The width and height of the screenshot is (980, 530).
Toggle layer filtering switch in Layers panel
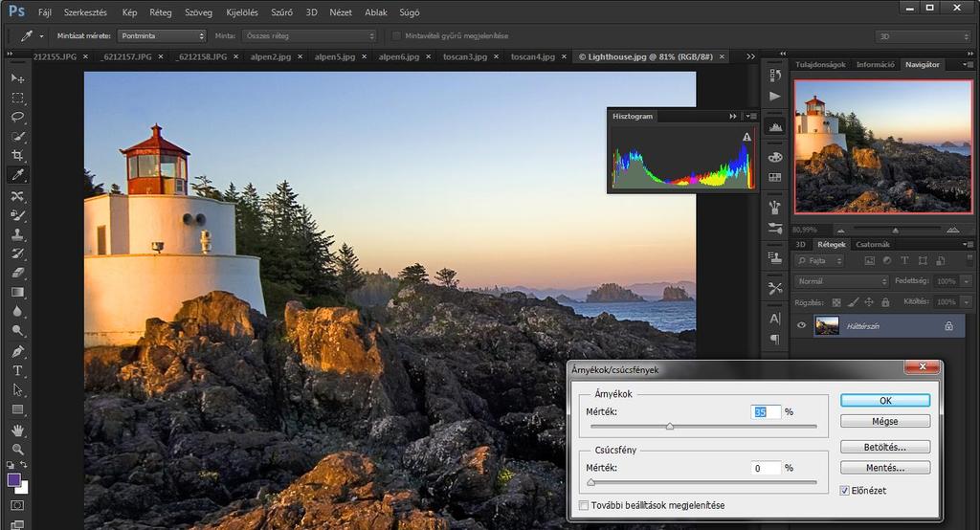(969, 258)
